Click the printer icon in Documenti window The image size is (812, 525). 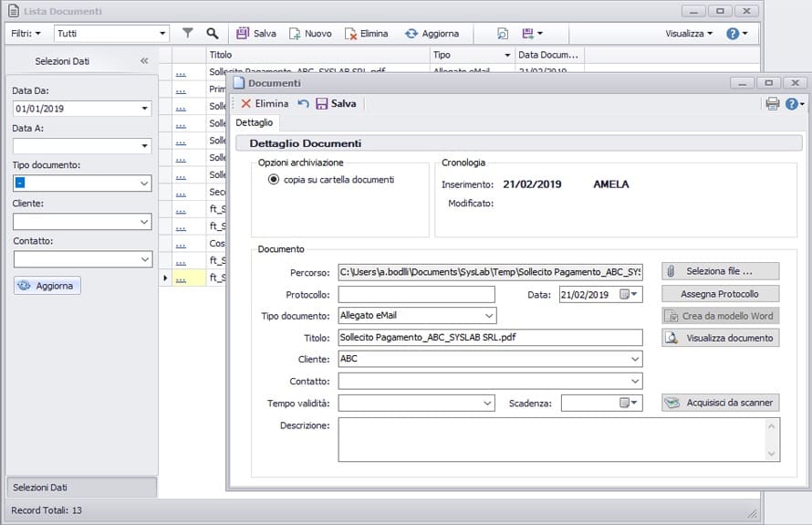coord(772,104)
